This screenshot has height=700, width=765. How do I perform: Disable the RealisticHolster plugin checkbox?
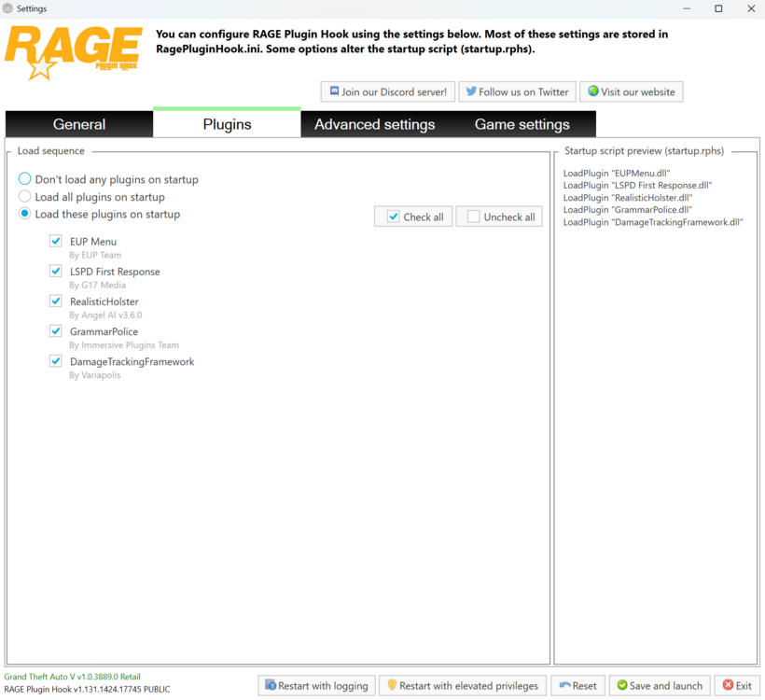coord(56,301)
